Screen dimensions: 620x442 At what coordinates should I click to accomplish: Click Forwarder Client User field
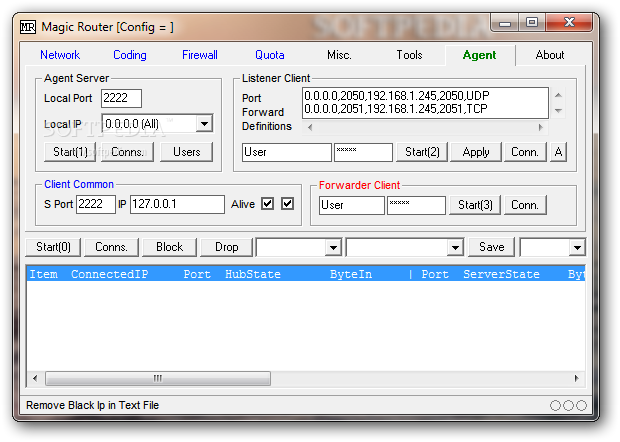point(352,205)
